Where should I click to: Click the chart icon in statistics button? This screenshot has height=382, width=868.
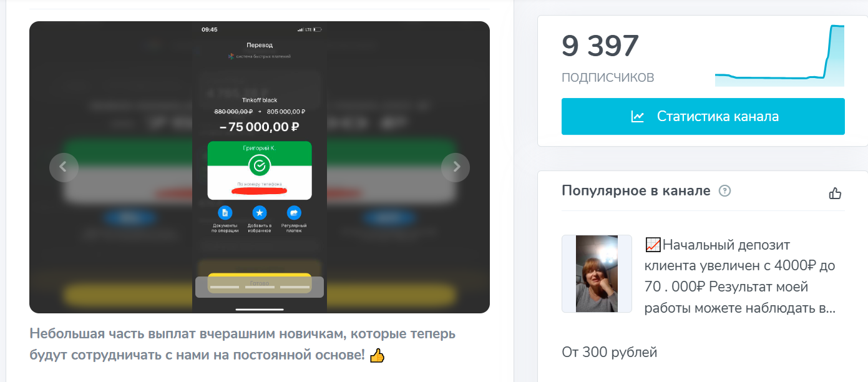point(637,117)
